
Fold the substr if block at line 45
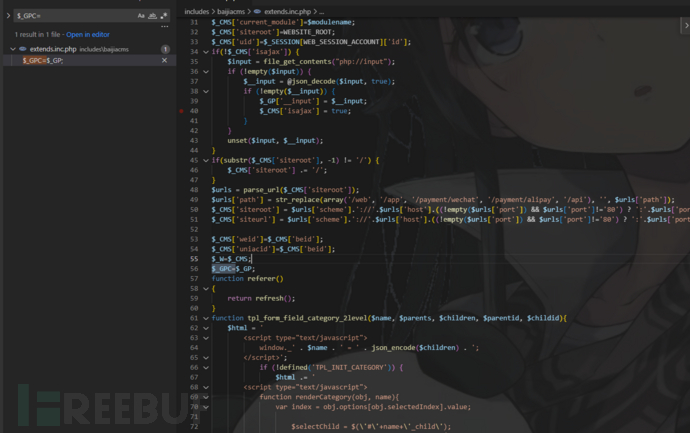pyautogui.click(x=206, y=161)
